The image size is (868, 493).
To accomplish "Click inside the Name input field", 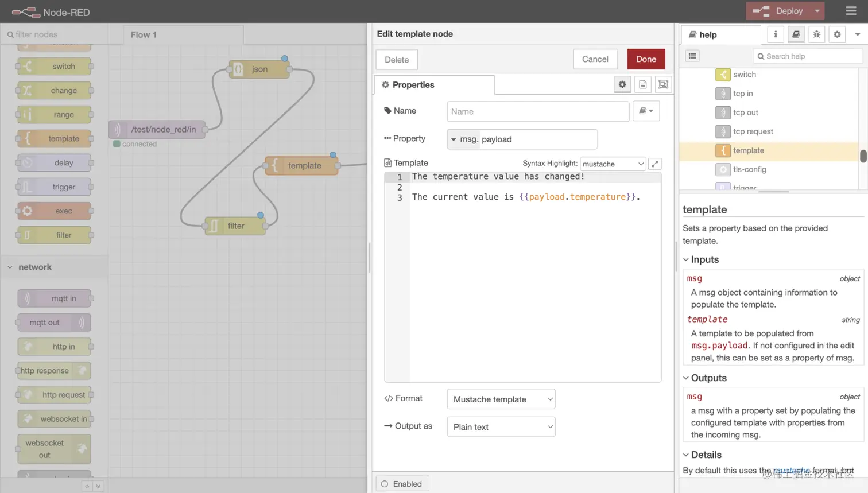I will [x=537, y=111].
